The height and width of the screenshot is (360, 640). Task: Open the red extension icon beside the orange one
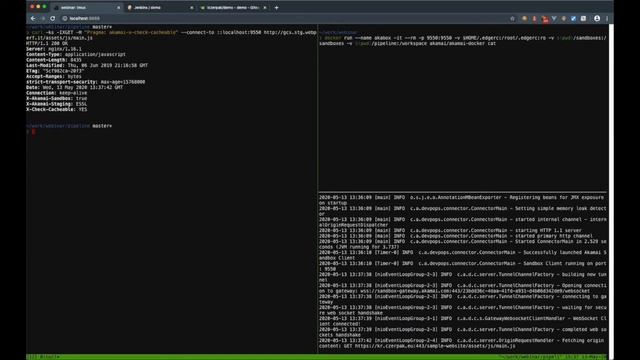coord(534,18)
